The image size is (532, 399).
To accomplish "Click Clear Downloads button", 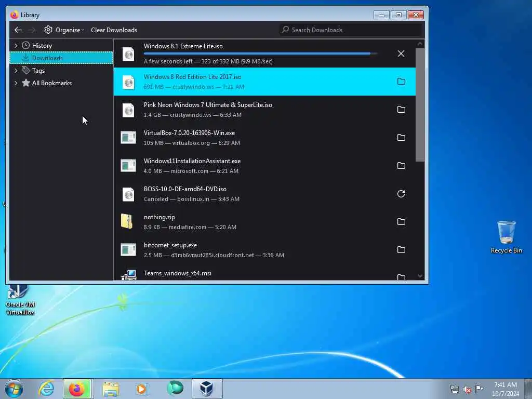I will pos(114,30).
